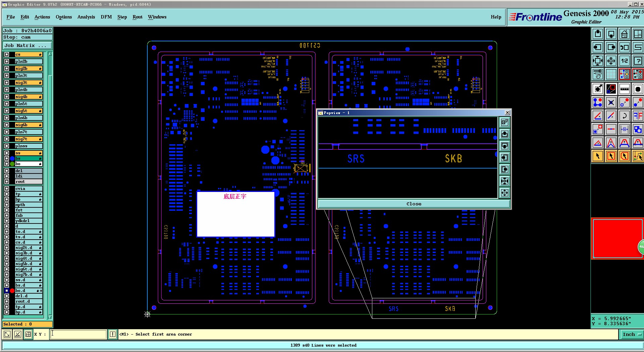Open the Edit menu
The width and height of the screenshot is (644, 352).
pos(25,17)
